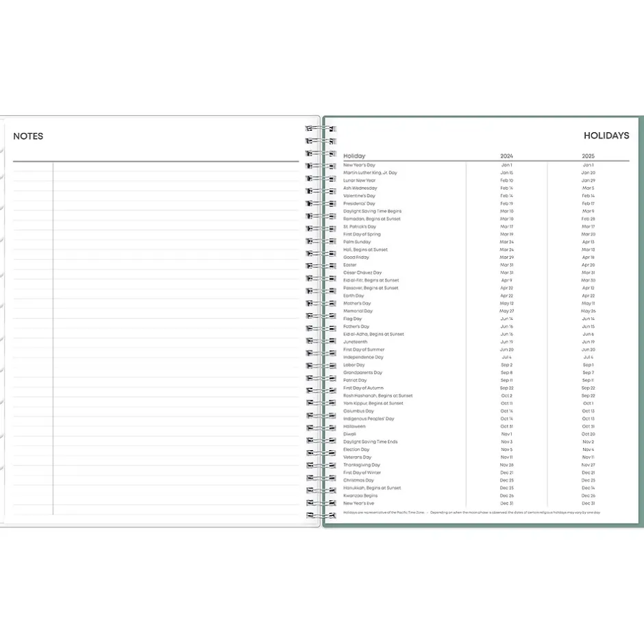Image resolution: width=644 pixels, height=644 pixels.
Task: Click the St. Patrick's Day entry
Action: tap(360, 227)
